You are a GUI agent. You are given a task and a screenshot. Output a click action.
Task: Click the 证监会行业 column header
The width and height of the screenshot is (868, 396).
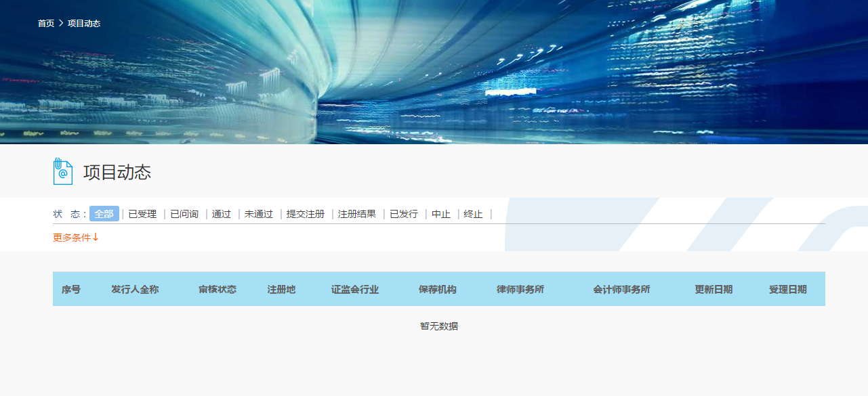point(355,289)
